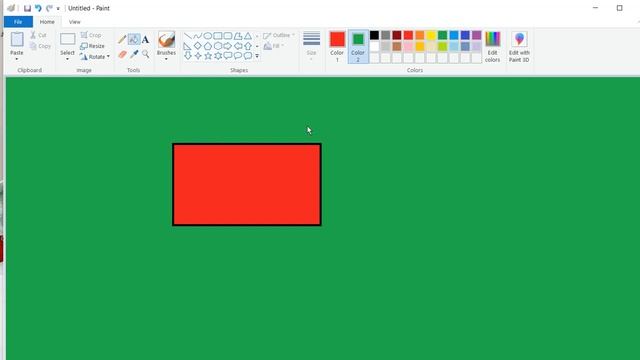Switch to the View tab

click(x=75, y=22)
